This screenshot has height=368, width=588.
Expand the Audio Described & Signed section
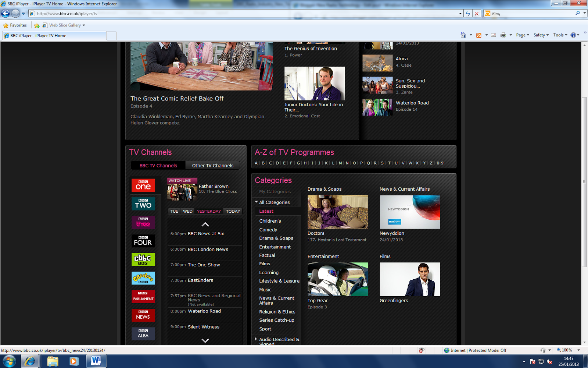click(x=256, y=339)
